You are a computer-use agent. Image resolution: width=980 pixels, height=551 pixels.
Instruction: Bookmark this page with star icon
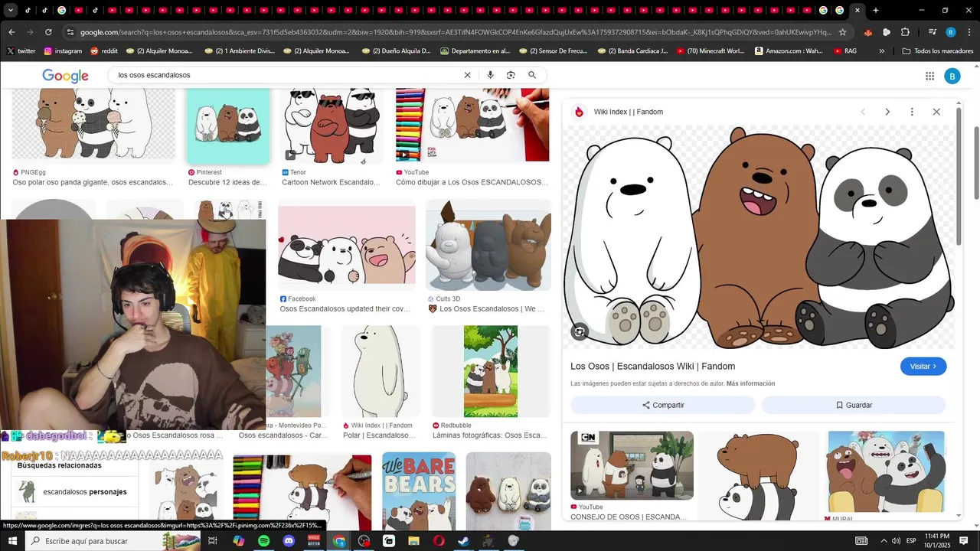pyautogui.click(x=843, y=32)
